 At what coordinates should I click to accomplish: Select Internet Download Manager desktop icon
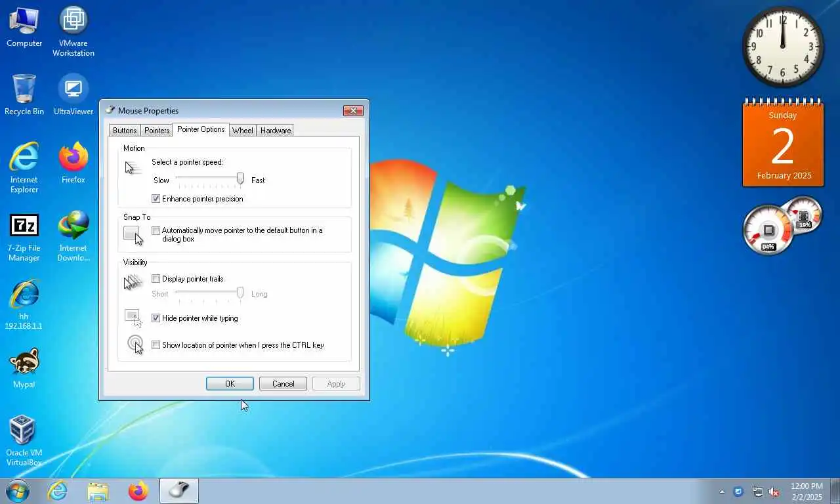(73, 236)
